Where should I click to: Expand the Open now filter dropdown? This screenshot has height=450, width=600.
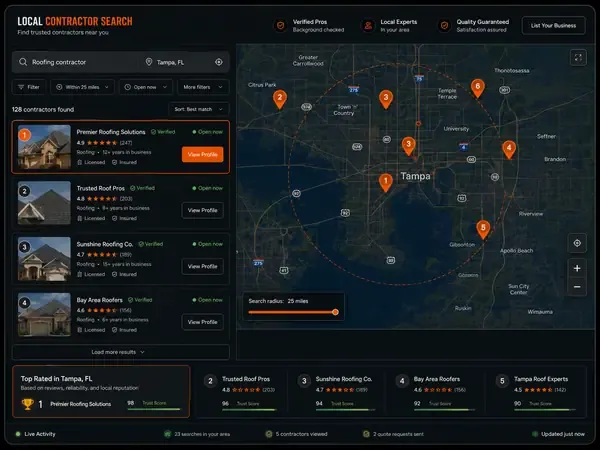tap(145, 87)
